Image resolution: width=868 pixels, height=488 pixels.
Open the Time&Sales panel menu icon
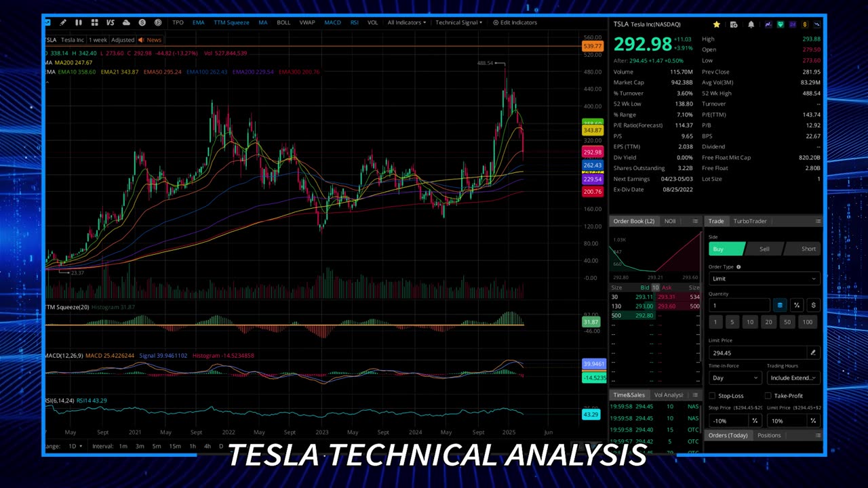tap(695, 394)
